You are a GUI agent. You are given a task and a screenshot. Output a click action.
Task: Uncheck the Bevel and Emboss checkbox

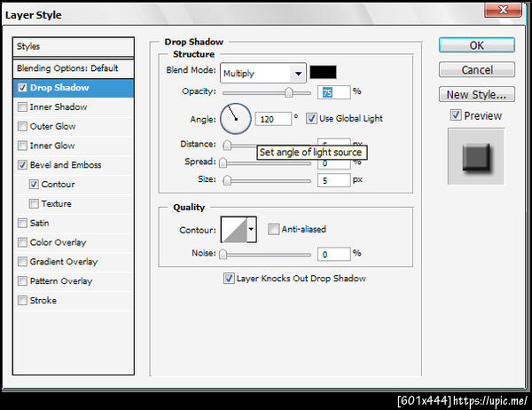(22, 165)
